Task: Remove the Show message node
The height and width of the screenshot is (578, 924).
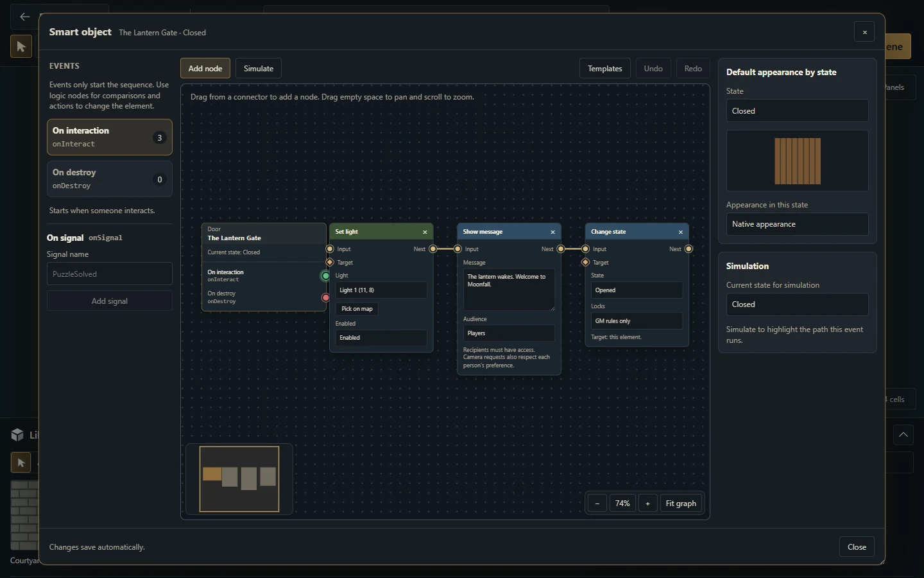Action: (552, 232)
